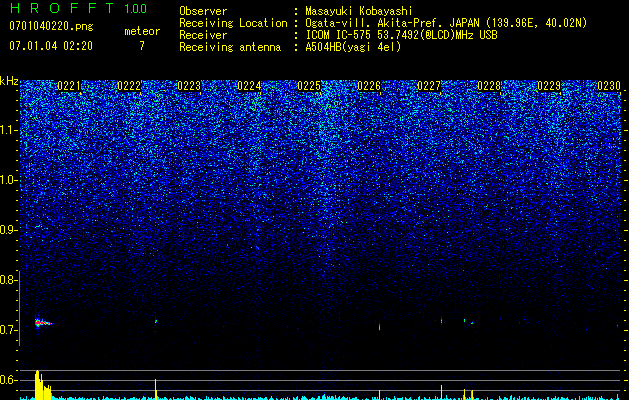Click the 0227 time marker
The image size is (629, 400).
429,86
